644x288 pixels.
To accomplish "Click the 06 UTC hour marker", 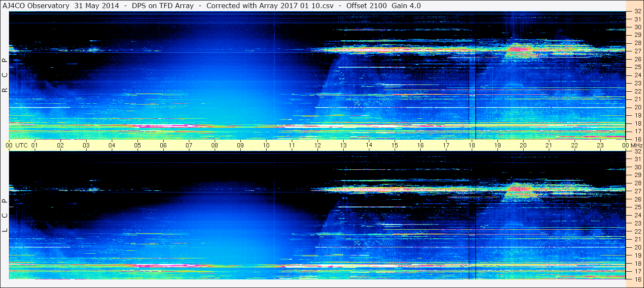I will 163,145.
